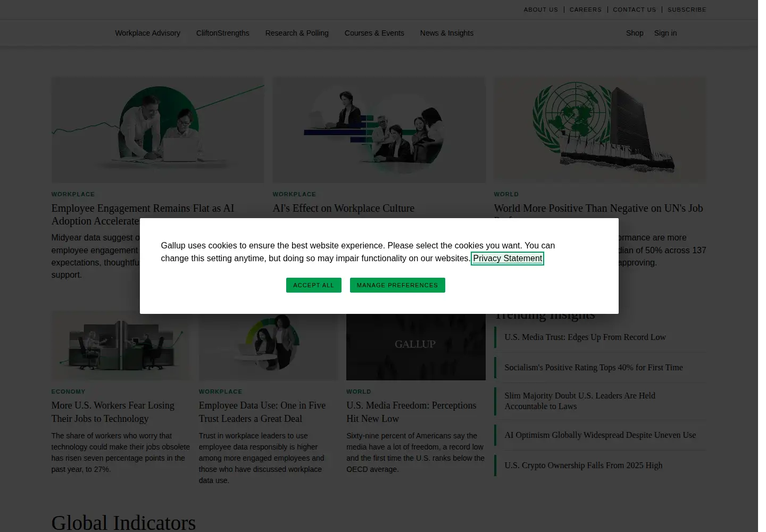Open the Courses & Events menu
This screenshot has width=766, height=532.
[x=374, y=33]
